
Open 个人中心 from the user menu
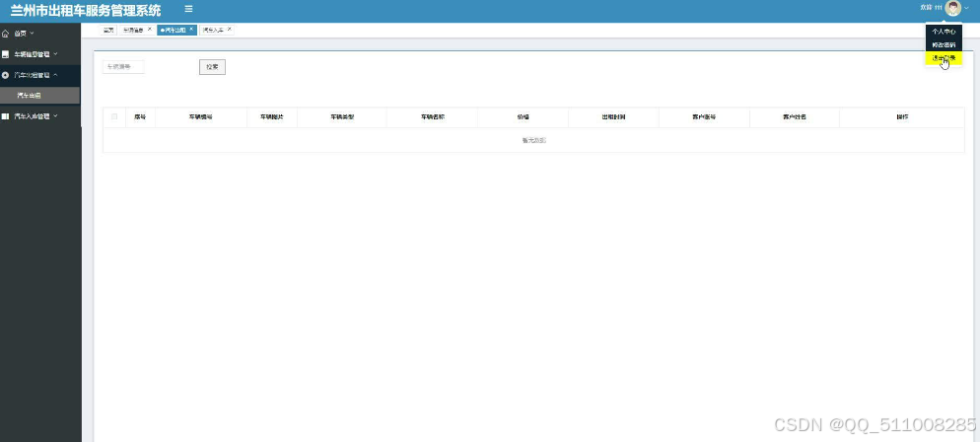944,31
